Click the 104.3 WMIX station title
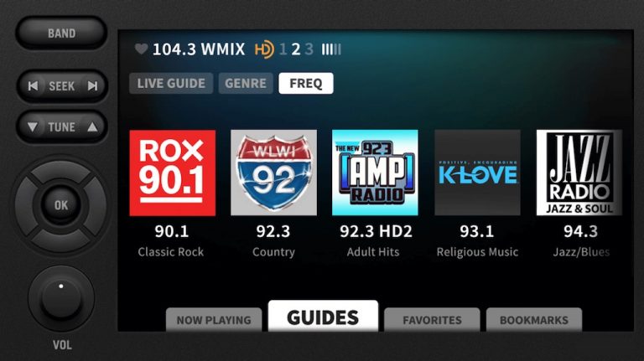 (x=199, y=49)
